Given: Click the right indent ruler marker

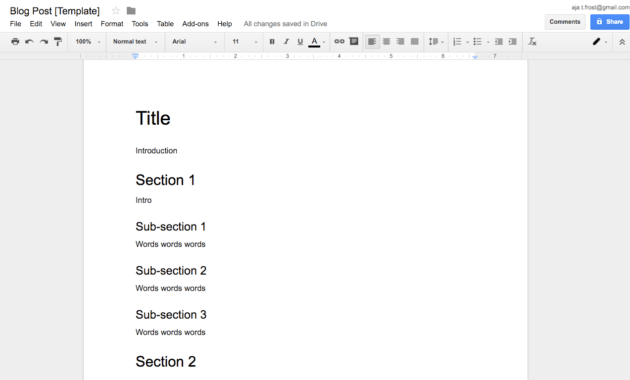Looking at the screenshot, I should tap(475, 57).
